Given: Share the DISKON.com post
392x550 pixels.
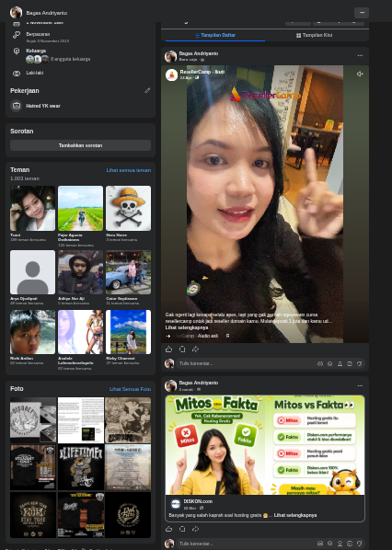Looking at the screenshot, I should (195, 529).
